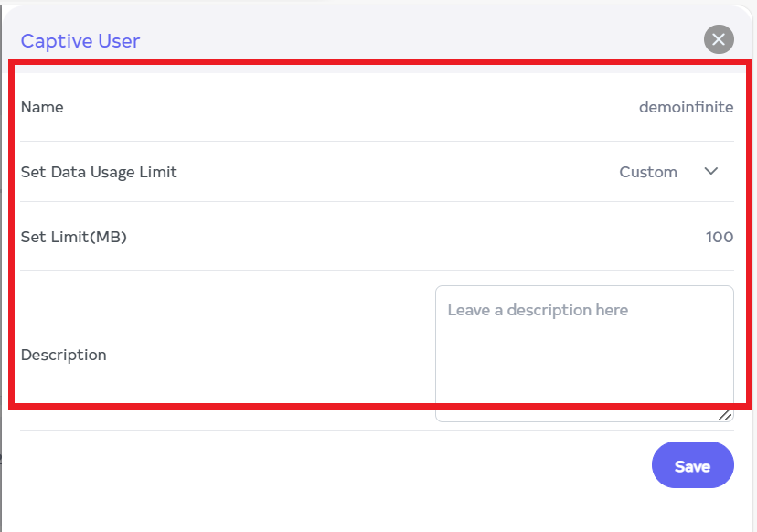Image resolution: width=757 pixels, height=532 pixels.
Task: Click the Set Limit(MB) label
Action: 73,237
